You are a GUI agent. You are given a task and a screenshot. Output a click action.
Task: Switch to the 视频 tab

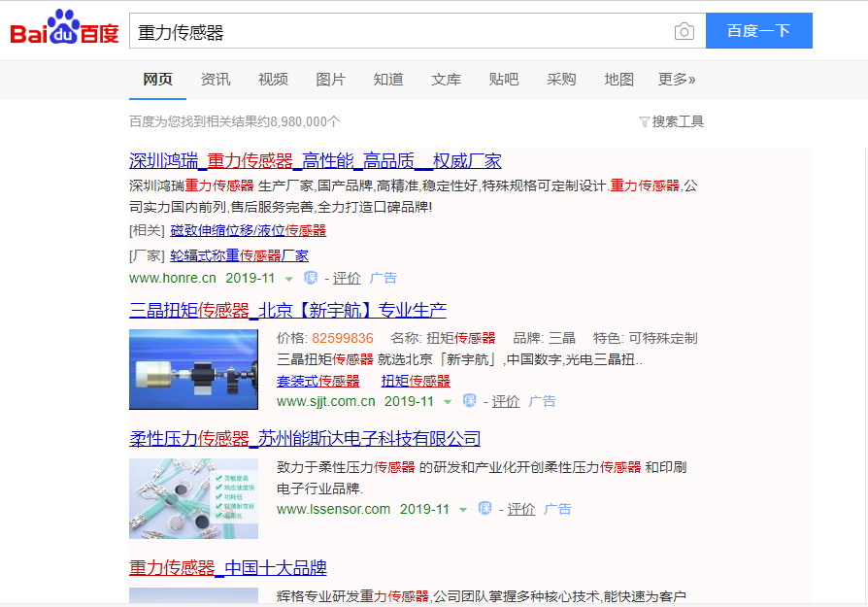pyautogui.click(x=273, y=80)
